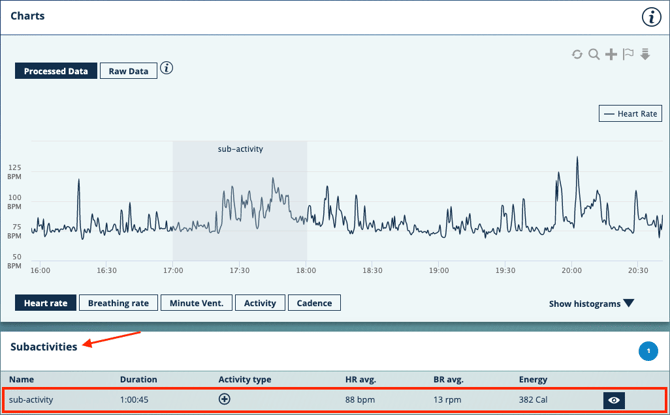Click the magnifier zoom icon
Viewport: 670px width, 415px height.
point(594,55)
